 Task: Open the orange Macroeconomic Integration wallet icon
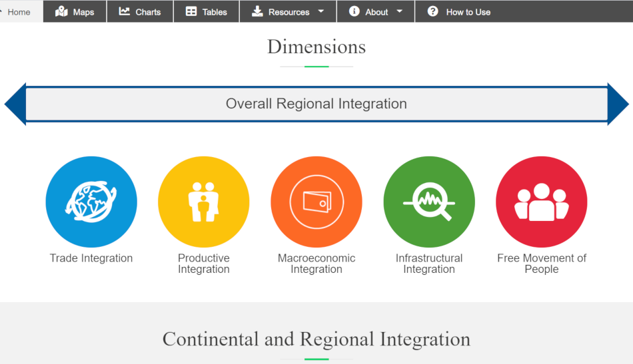click(x=316, y=202)
